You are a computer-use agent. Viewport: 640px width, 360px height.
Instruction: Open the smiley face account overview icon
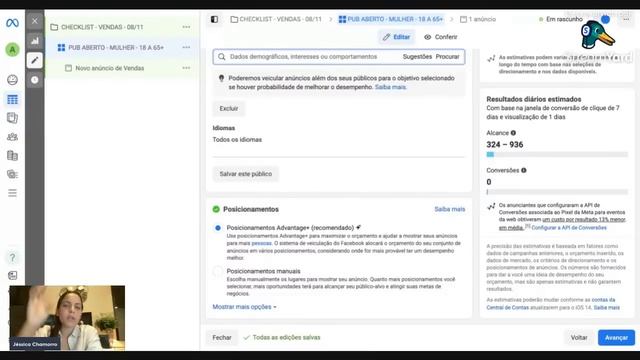[12, 80]
